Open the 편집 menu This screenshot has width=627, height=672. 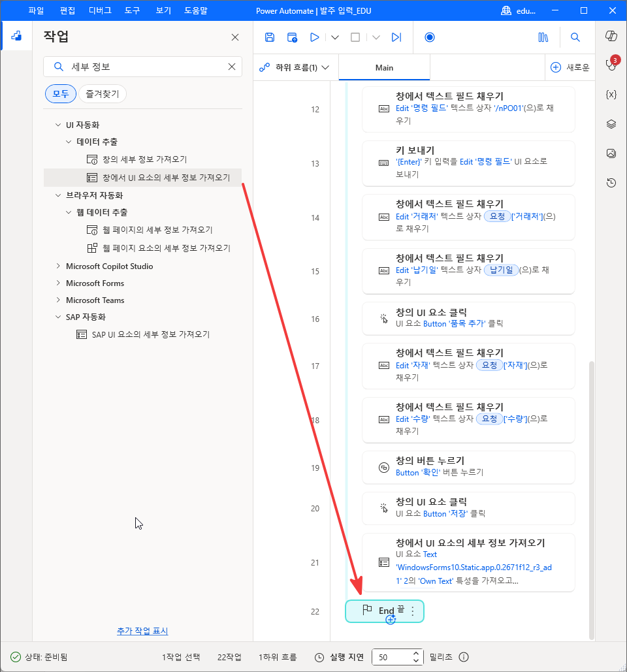point(67,10)
